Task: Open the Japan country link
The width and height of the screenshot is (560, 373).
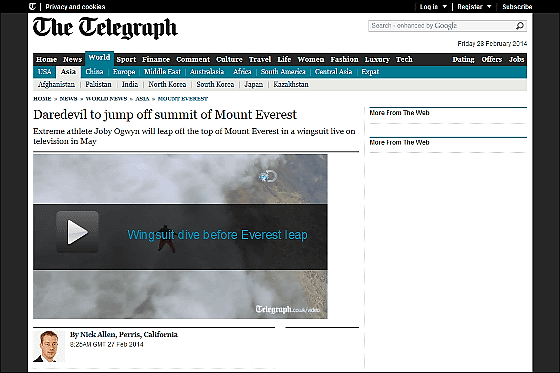Action: (254, 84)
